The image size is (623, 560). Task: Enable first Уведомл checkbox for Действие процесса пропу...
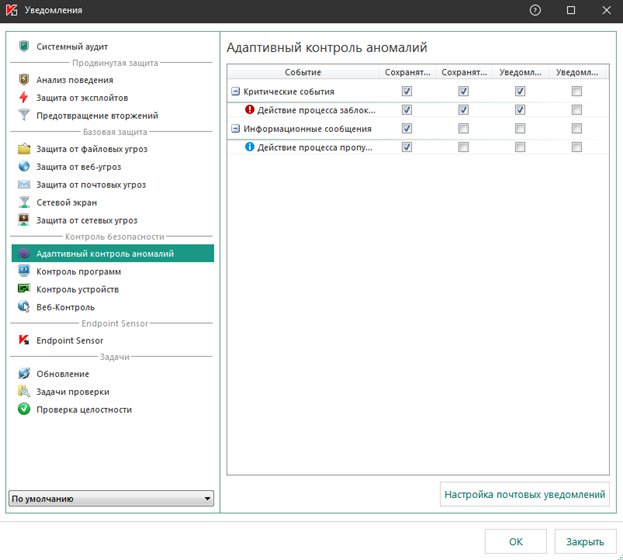pos(520,147)
